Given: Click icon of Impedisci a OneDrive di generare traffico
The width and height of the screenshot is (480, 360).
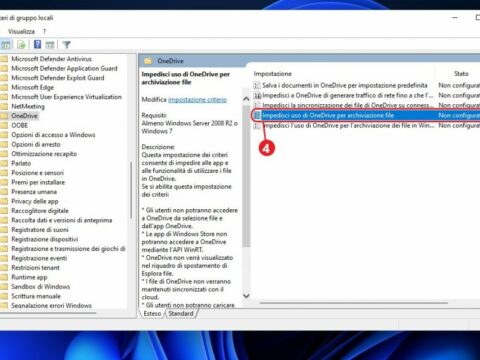Looking at the screenshot, I should coord(257,95).
